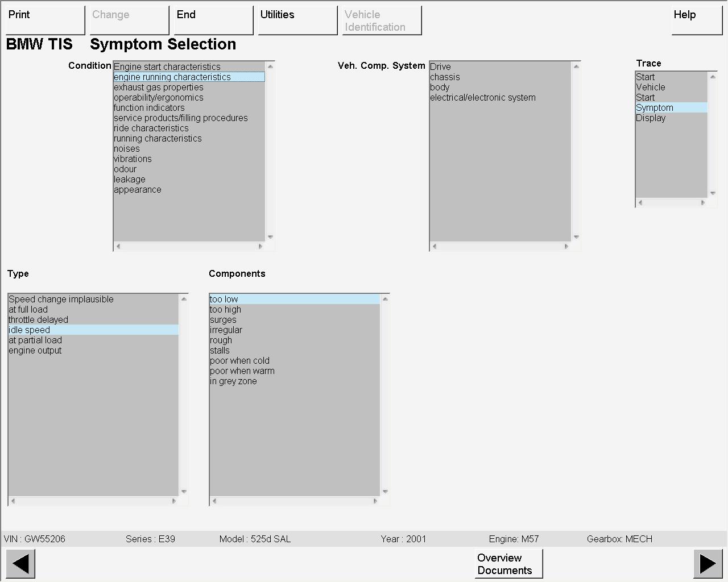
Task: Open Overview Documents
Action: (x=509, y=564)
